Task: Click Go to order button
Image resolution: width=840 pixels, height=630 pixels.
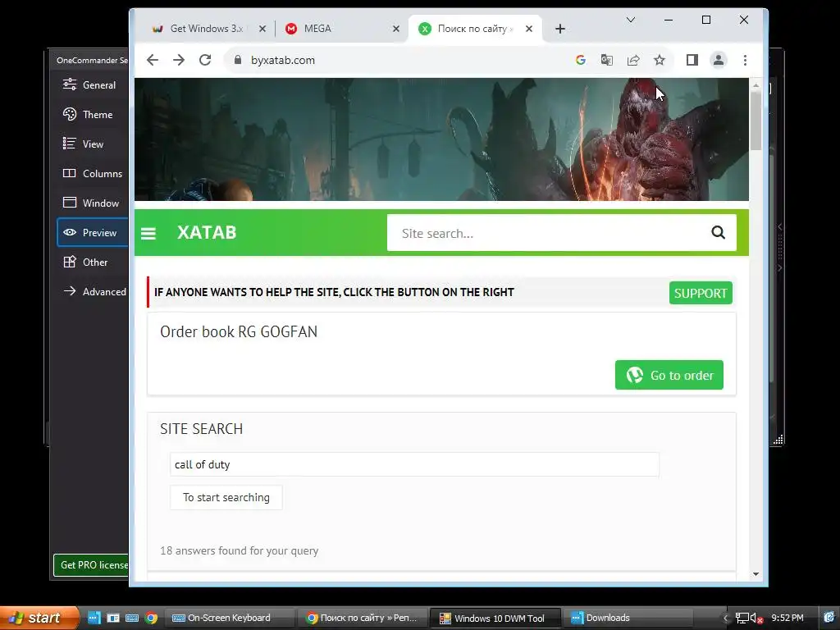Action: pyautogui.click(x=669, y=375)
